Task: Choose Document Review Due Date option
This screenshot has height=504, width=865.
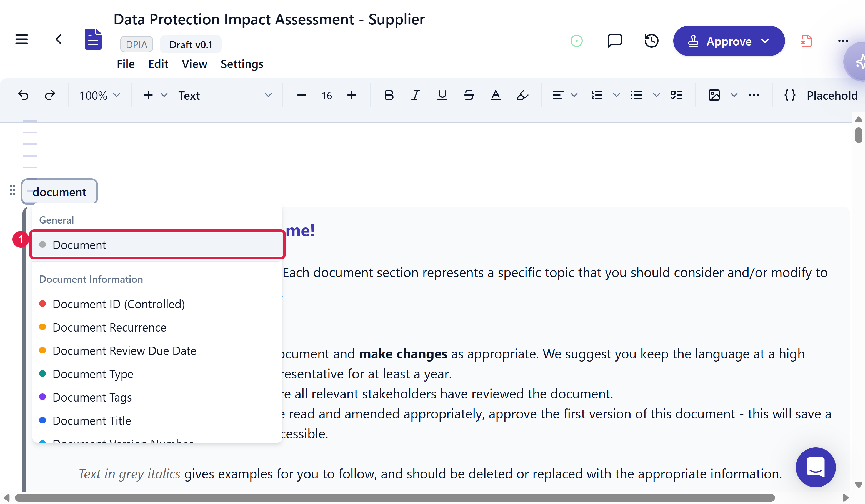Action: point(157,351)
